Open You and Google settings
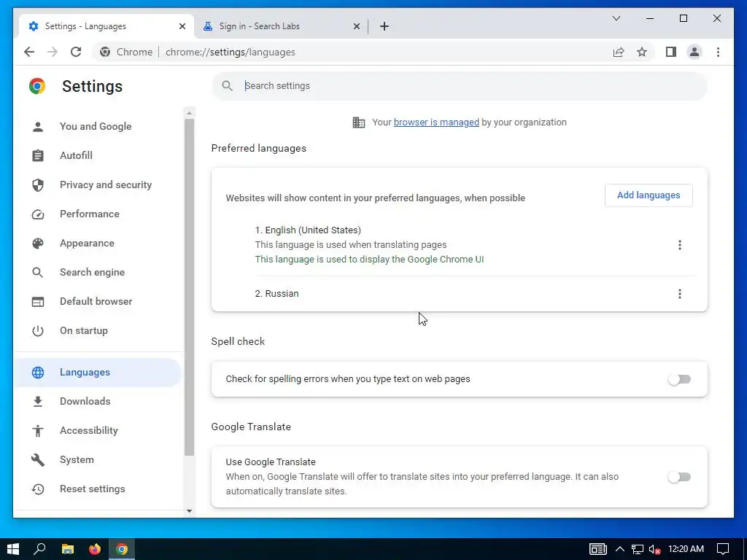Viewport: 747px width, 560px height. tap(98, 127)
